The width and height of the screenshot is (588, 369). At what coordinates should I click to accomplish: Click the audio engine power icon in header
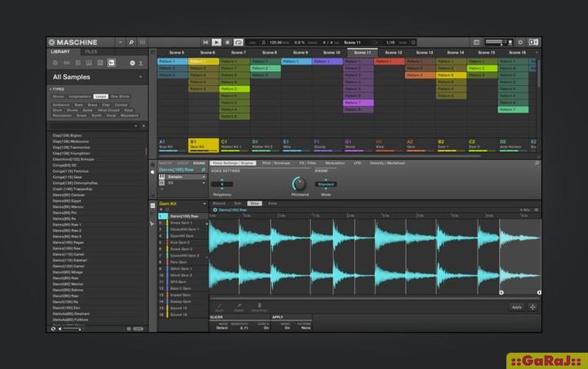coord(520,42)
